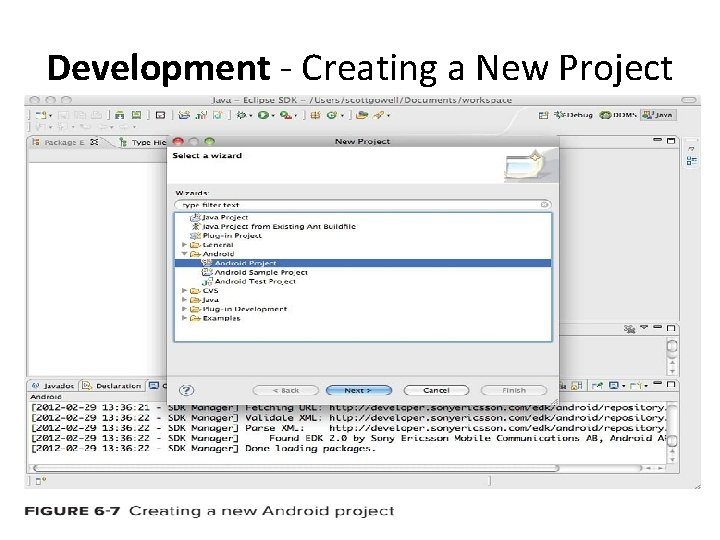Click the New file toolbar icon
The width and height of the screenshot is (720, 540).
coord(41,115)
